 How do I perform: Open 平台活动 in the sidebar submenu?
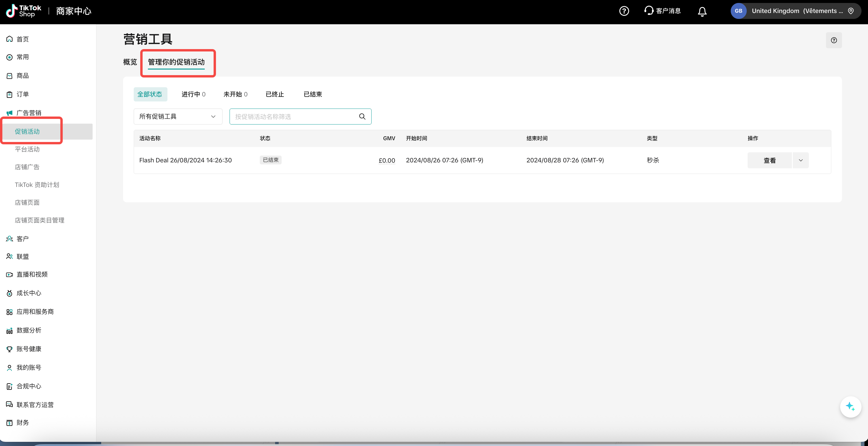pyautogui.click(x=27, y=149)
